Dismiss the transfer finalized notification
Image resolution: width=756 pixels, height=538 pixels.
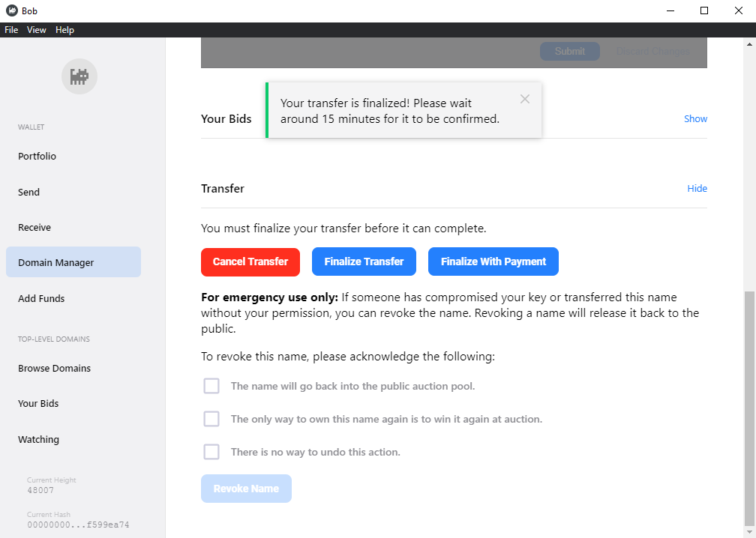(x=525, y=99)
